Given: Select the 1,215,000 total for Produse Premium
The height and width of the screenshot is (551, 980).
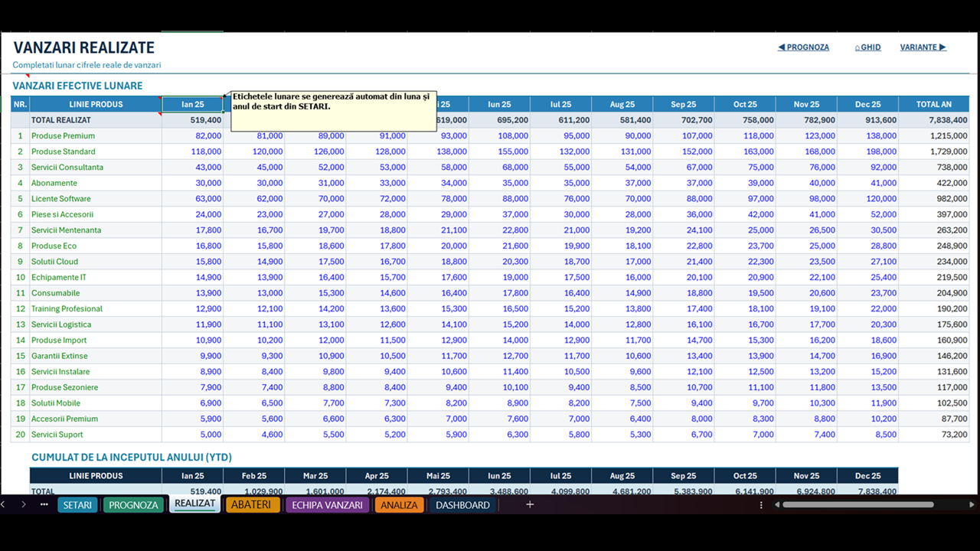Looking at the screenshot, I should pyautogui.click(x=934, y=135).
